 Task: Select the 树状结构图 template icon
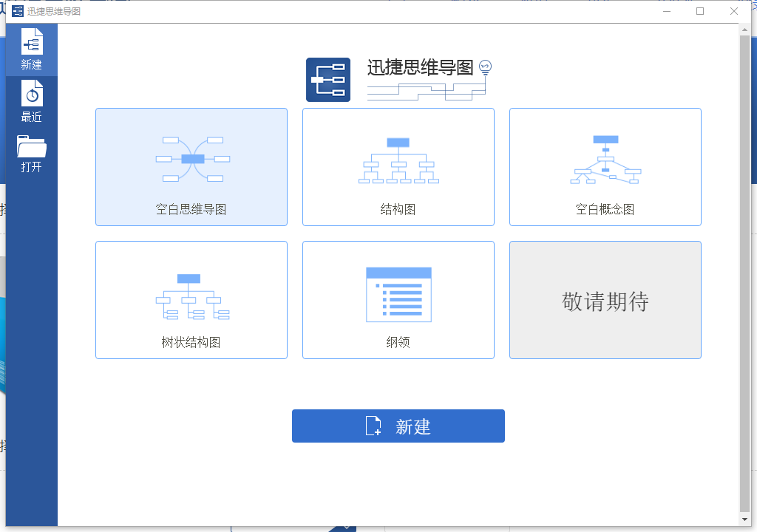tap(191, 294)
